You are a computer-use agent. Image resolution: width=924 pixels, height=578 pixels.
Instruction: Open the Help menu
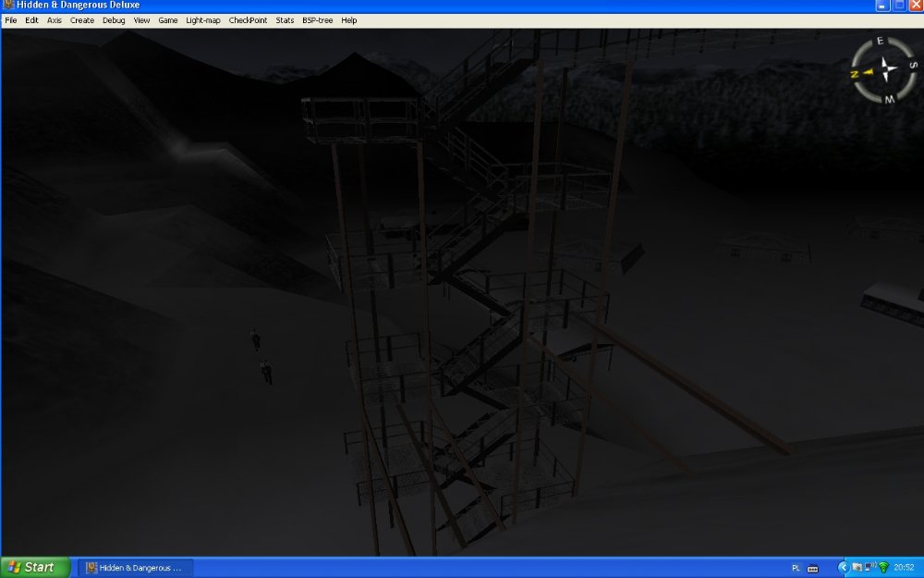click(349, 20)
